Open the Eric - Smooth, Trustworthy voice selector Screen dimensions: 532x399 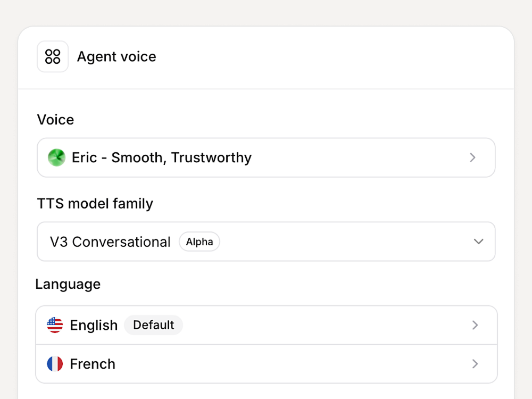(266, 157)
